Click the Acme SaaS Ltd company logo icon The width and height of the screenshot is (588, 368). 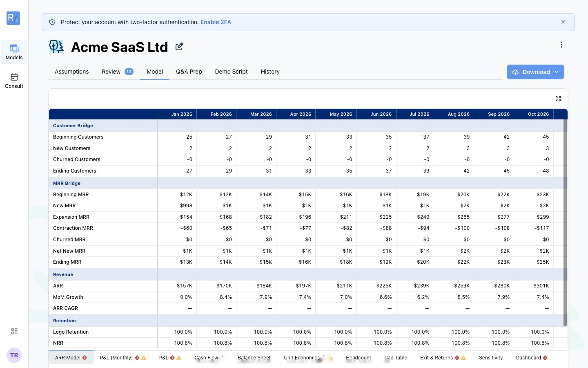56,47
